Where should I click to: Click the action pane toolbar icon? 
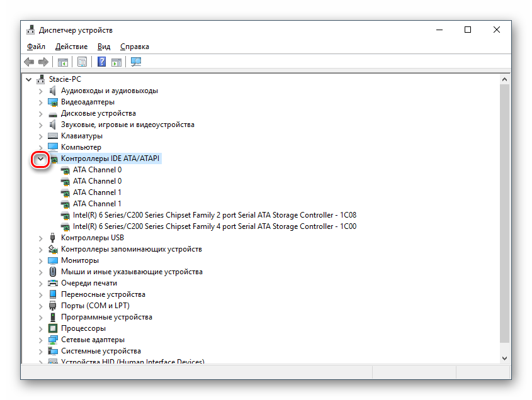pos(116,62)
